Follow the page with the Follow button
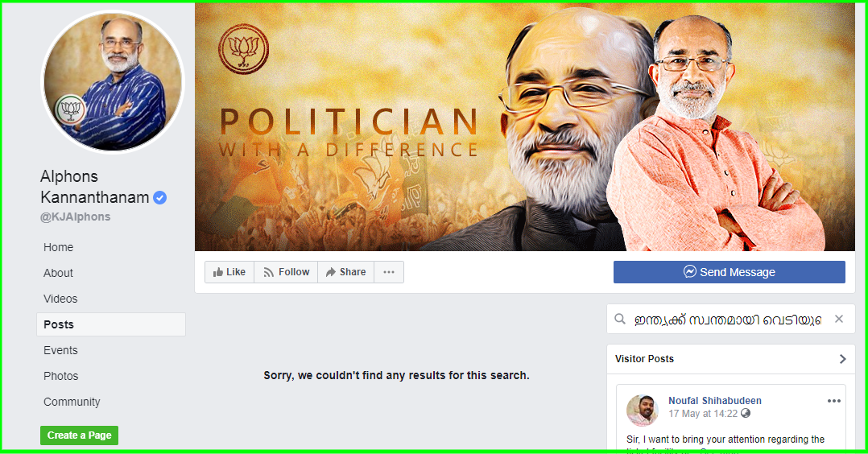The height and width of the screenshot is (454, 868). click(286, 272)
